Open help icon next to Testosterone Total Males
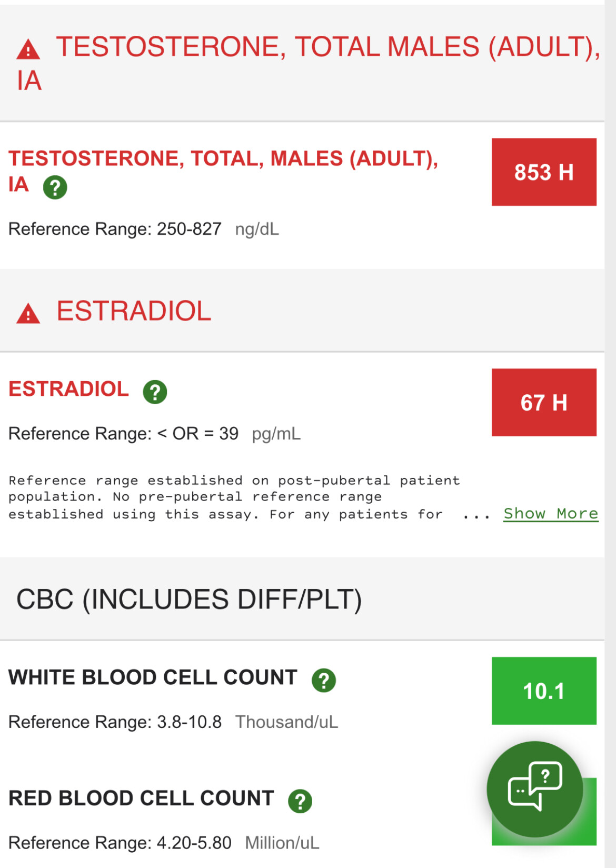The height and width of the screenshot is (868, 616). (55, 187)
